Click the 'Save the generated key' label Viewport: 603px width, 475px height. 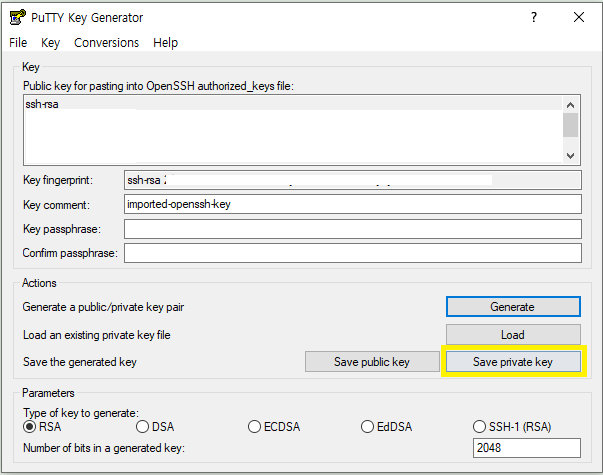tap(80, 362)
